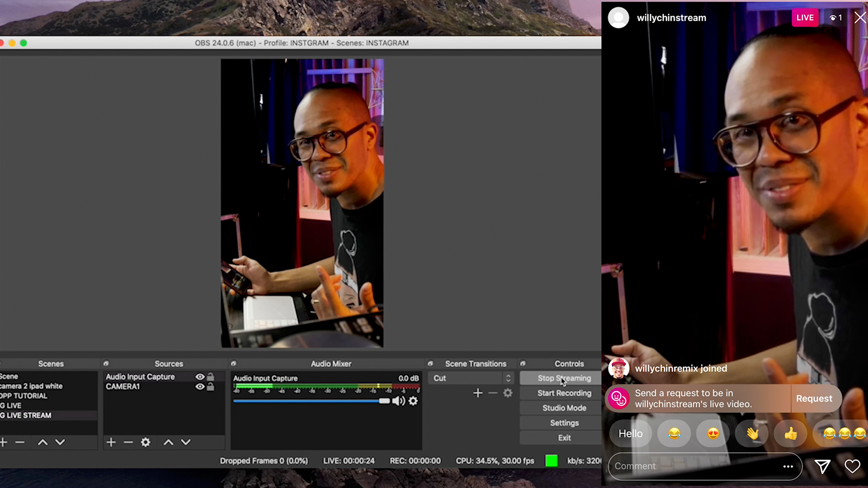The height and width of the screenshot is (488, 868).
Task: Click the 'Dropped Frames 0 (0.0%)' status
Action: (x=264, y=461)
